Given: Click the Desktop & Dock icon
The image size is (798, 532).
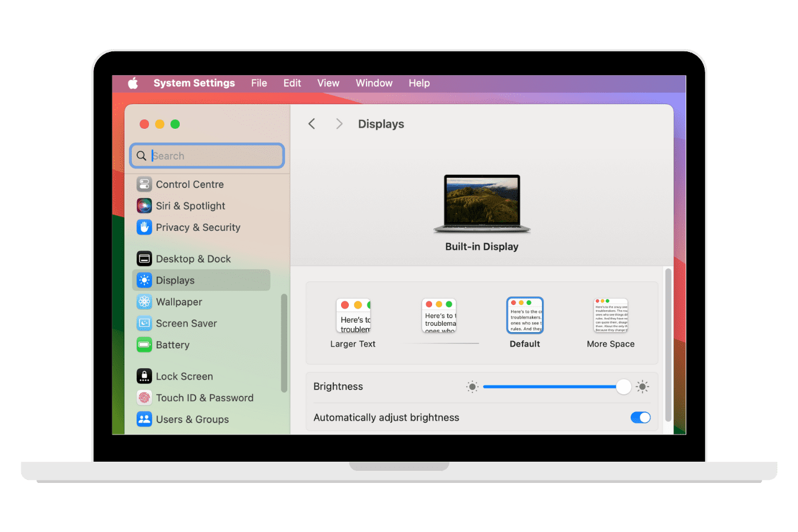Looking at the screenshot, I should pos(144,258).
